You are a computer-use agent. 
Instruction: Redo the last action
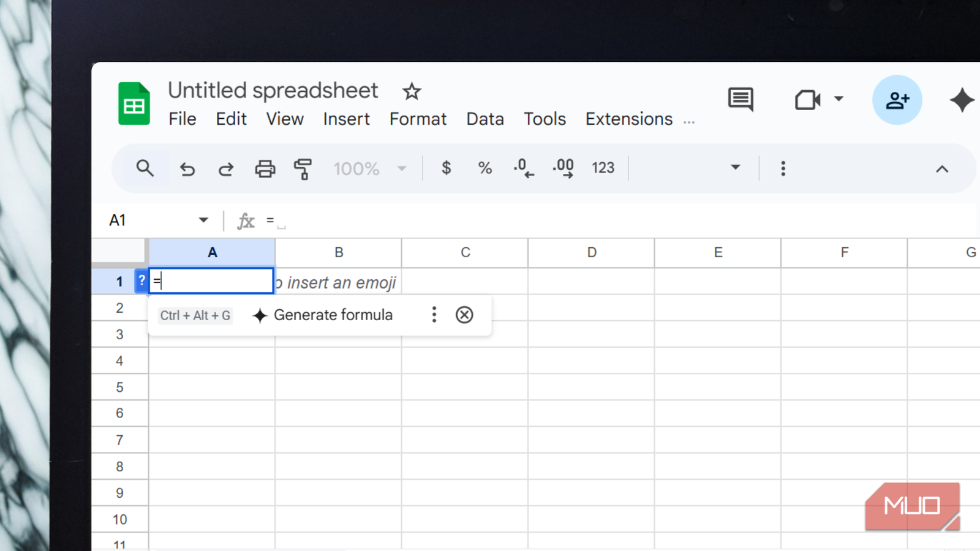[225, 168]
